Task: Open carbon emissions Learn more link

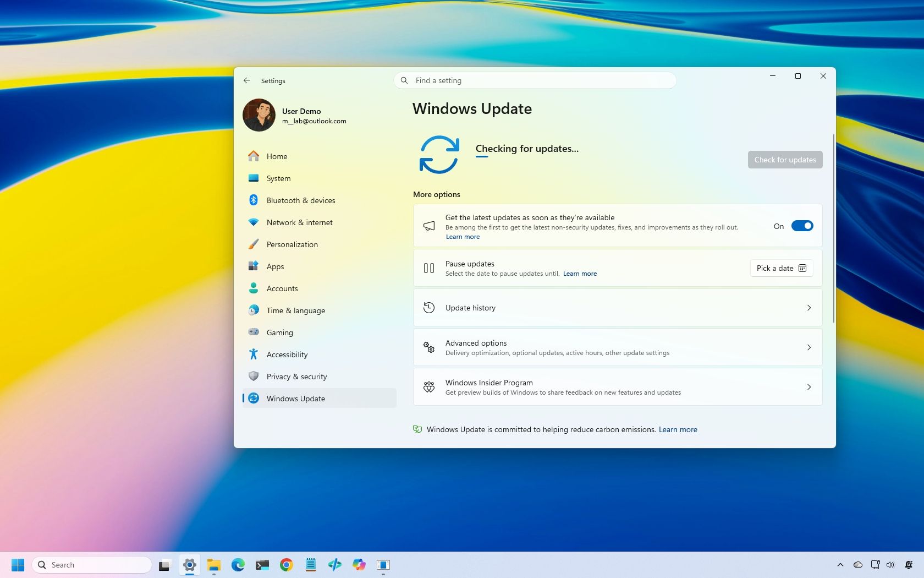Action: [678, 429]
